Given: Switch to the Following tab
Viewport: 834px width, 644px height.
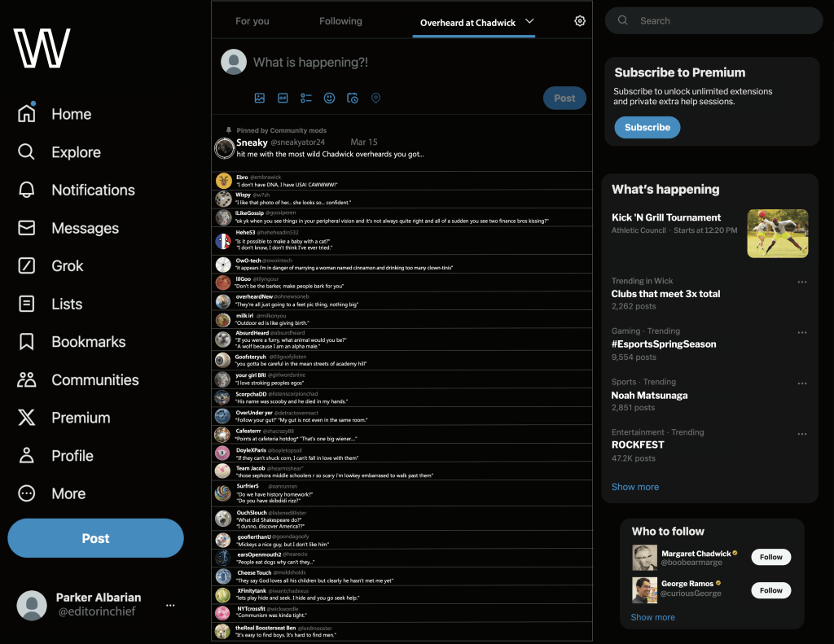Looking at the screenshot, I should (340, 21).
